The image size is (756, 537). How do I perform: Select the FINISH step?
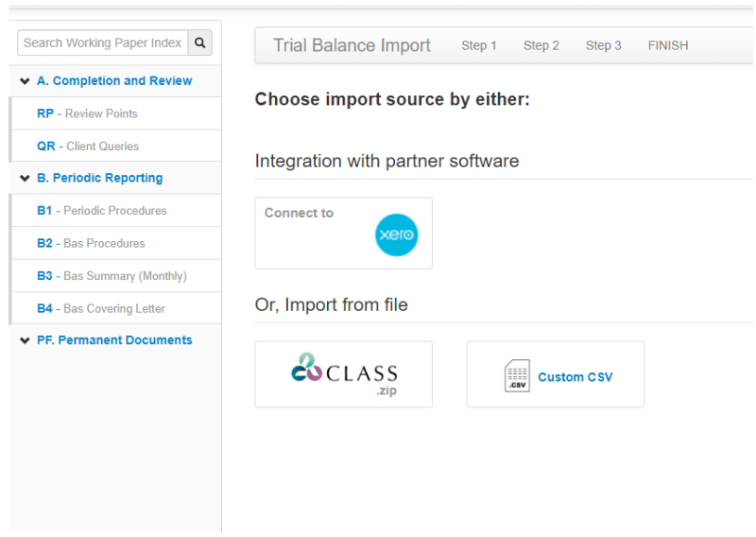pos(667,45)
